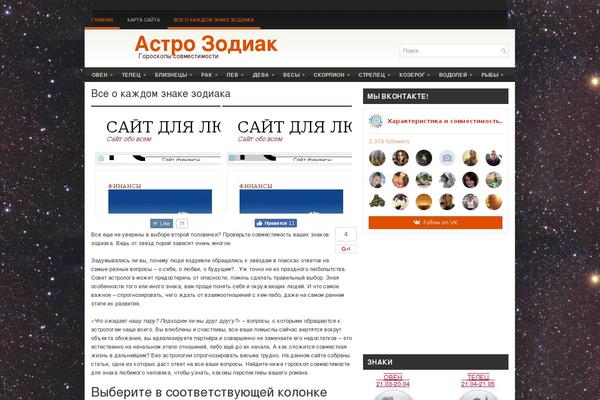Click the VK like counter 71

(182, 224)
